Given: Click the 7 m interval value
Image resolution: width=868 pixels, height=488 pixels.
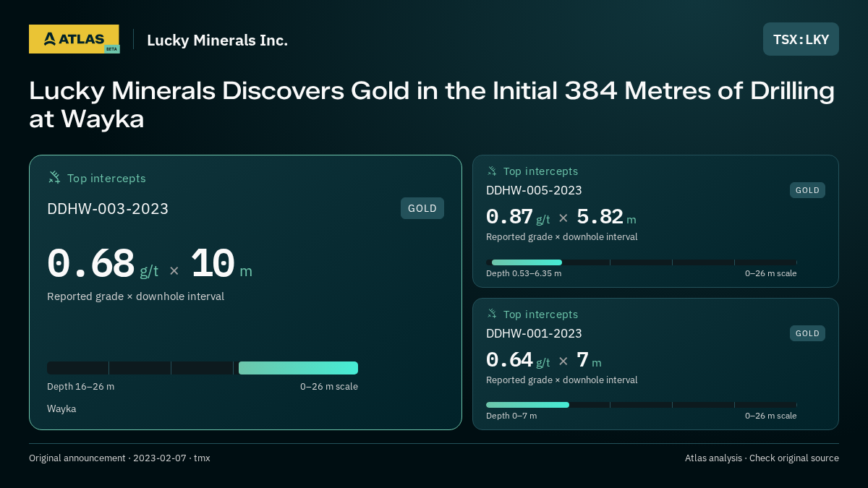Looking at the screenshot, I should (x=589, y=360).
